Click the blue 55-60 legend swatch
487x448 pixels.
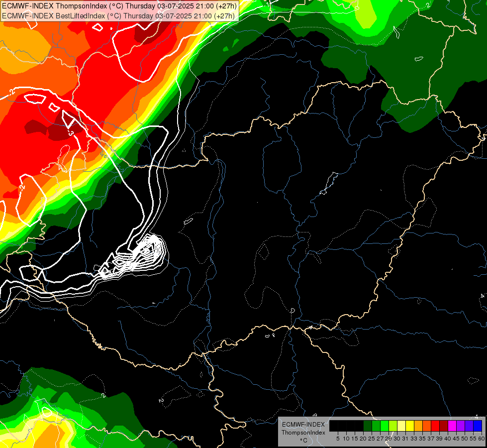(478, 426)
